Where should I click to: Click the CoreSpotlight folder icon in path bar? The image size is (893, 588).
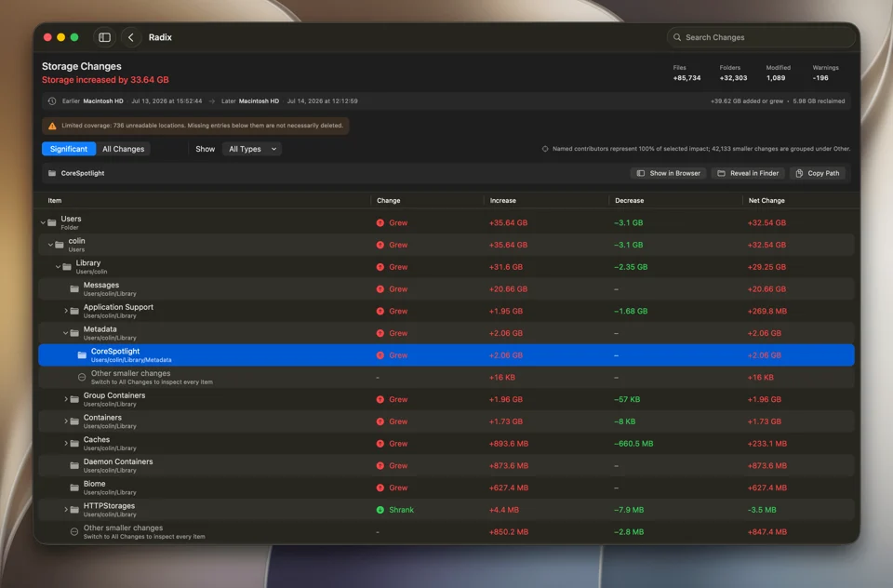click(52, 173)
